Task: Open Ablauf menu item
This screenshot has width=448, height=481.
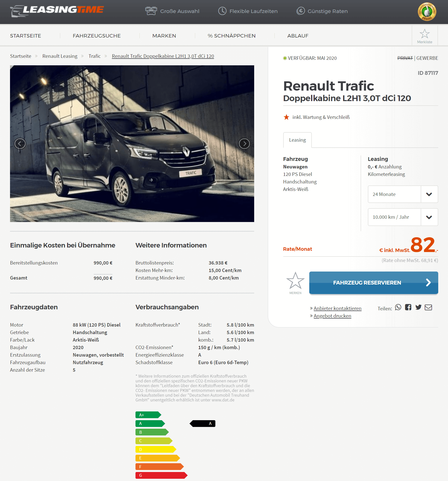Action: pyautogui.click(x=298, y=36)
